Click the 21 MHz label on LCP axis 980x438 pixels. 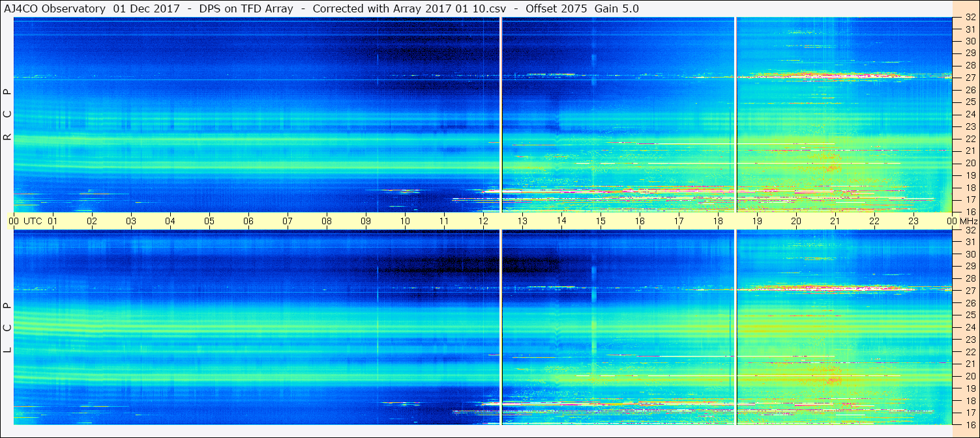970,364
